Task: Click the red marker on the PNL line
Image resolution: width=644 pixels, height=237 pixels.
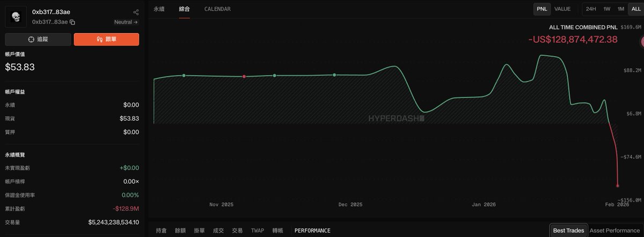Action: [x=244, y=77]
